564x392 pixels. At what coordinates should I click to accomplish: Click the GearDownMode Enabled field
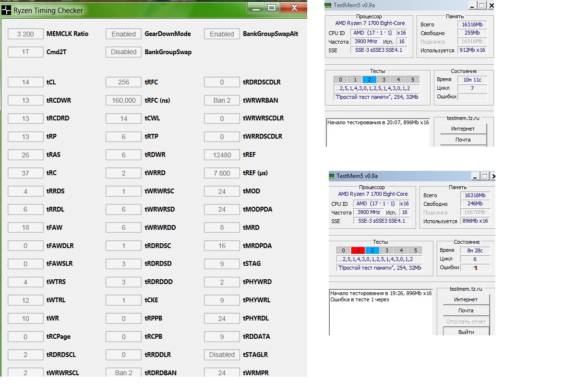tap(123, 34)
